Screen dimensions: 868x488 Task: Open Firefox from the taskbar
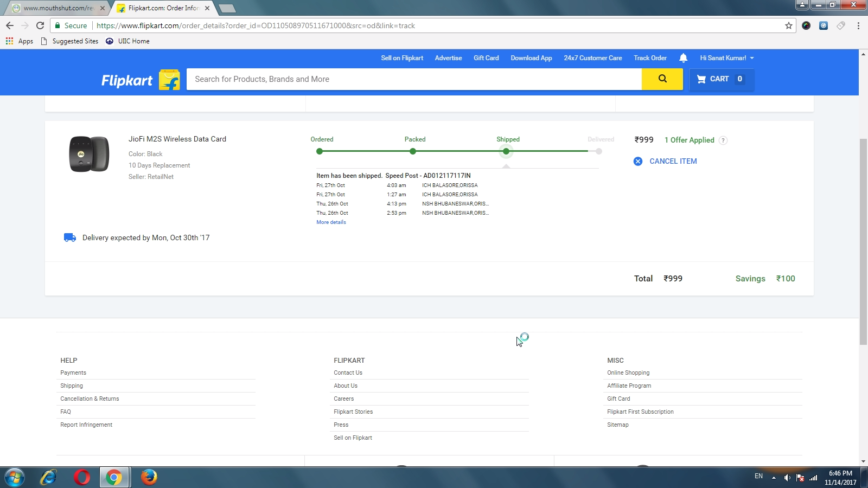[x=149, y=477]
